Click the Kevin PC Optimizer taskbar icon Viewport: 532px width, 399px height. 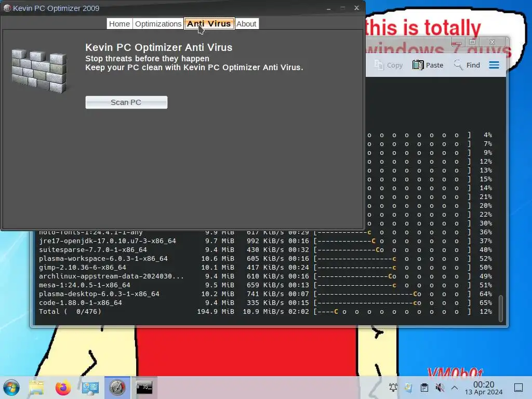point(117,388)
